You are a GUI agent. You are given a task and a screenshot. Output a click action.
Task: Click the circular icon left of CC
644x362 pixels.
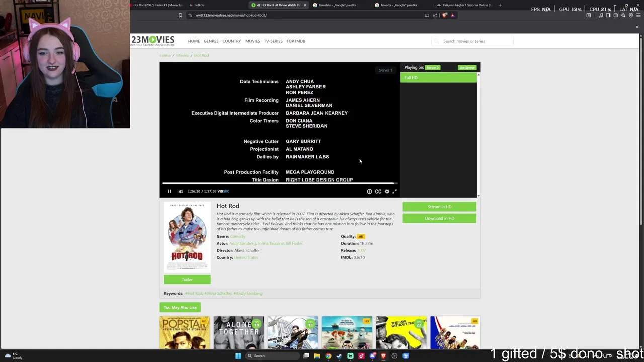tap(369, 191)
